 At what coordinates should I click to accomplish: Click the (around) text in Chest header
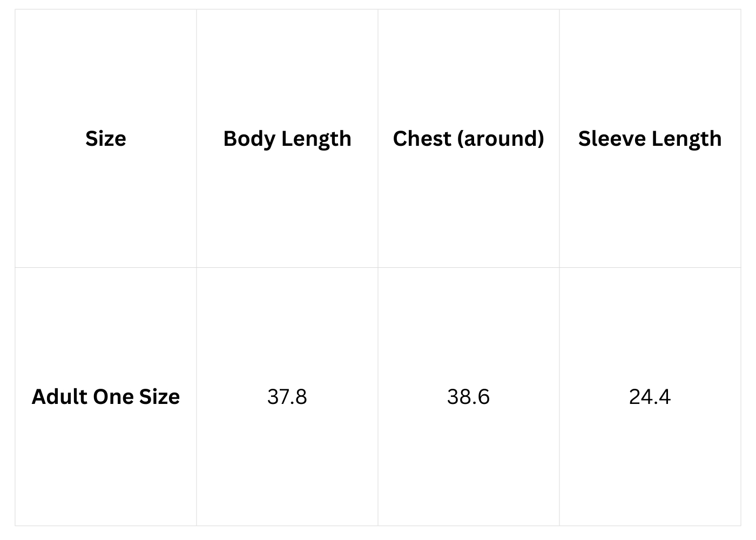501,139
